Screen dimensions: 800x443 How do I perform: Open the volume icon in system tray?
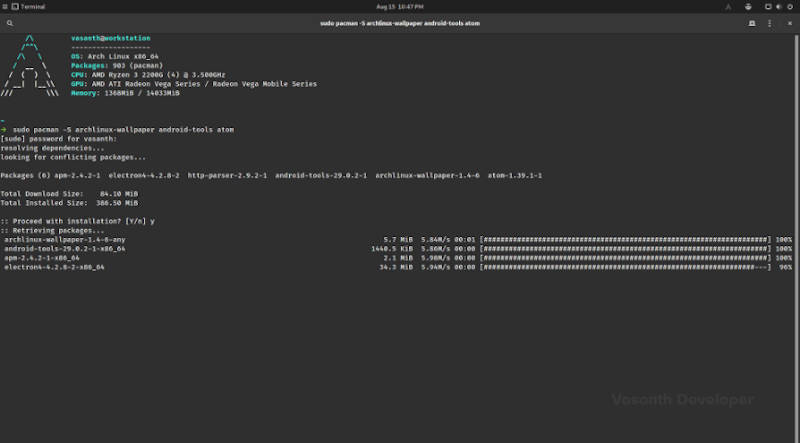point(779,7)
